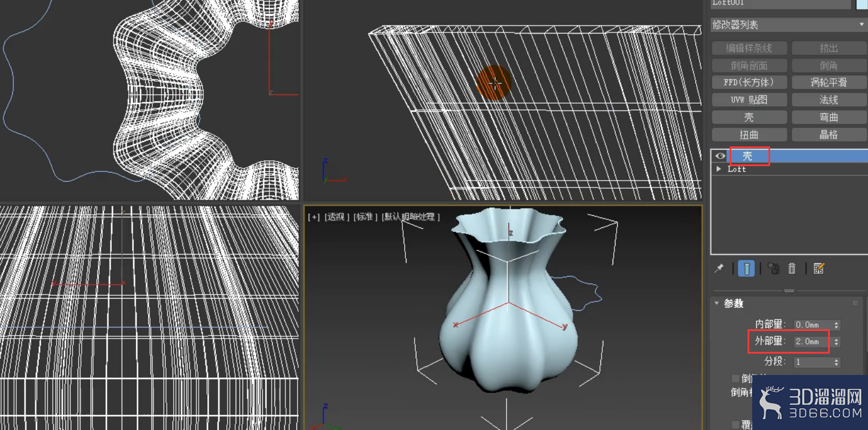Image resolution: width=868 pixels, height=430 pixels.
Task: Select the Loft item in the stack
Action: point(737,169)
